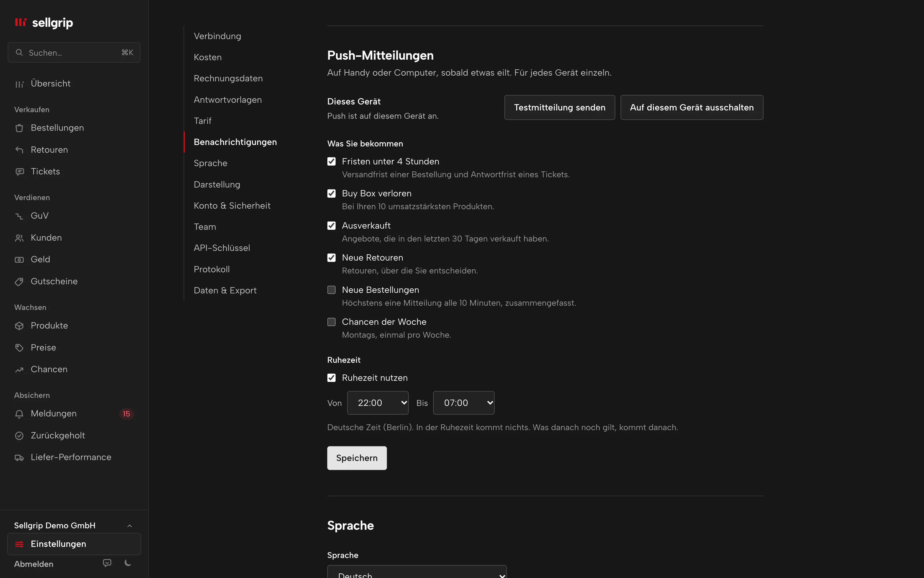Toggle dark mode with moon icon
The width and height of the screenshot is (924, 578).
[128, 563]
